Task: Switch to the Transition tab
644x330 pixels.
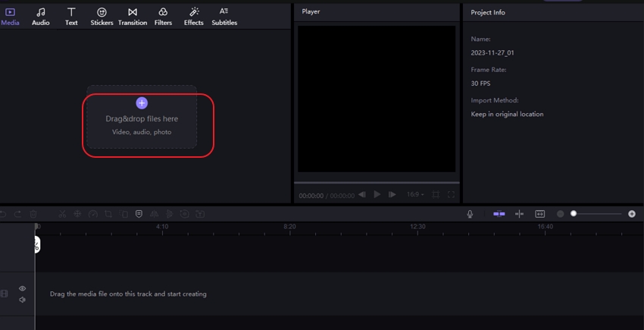Action: point(133,17)
